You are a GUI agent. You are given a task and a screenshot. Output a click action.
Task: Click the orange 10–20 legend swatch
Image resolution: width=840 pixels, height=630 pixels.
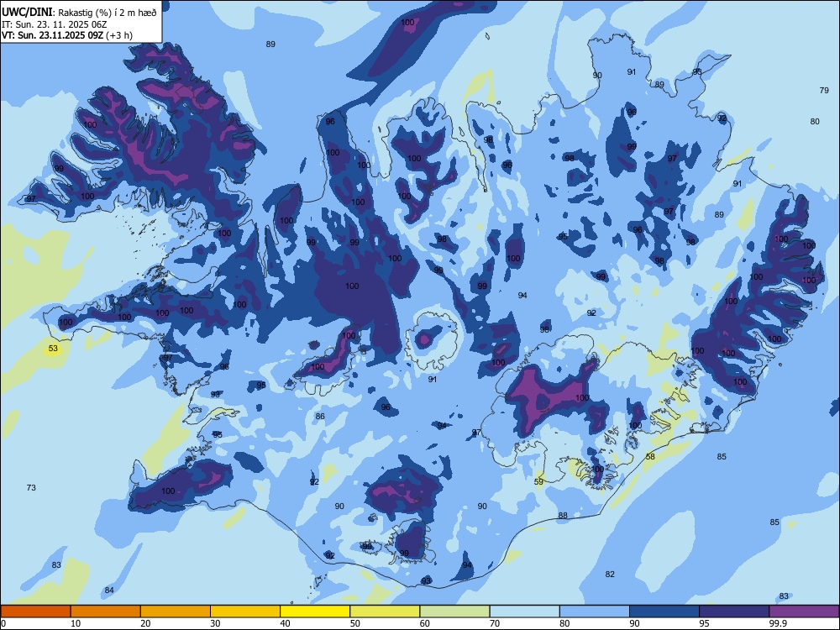[106, 612]
